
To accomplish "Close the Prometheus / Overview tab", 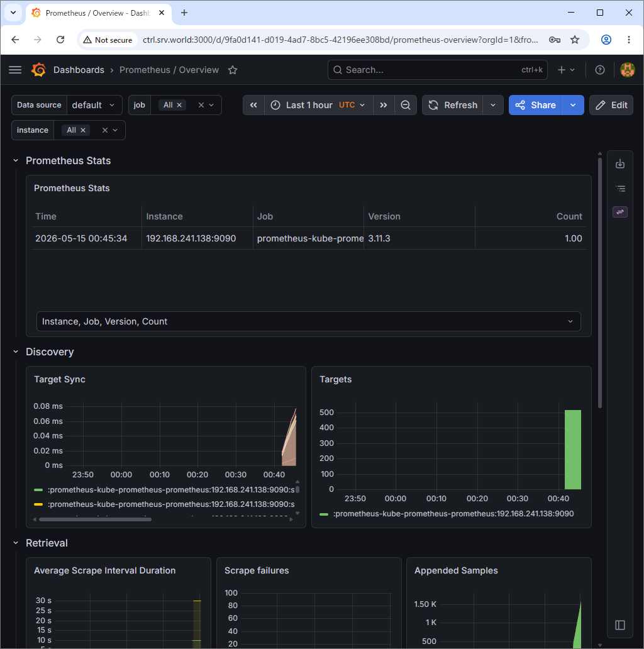I will (x=162, y=13).
